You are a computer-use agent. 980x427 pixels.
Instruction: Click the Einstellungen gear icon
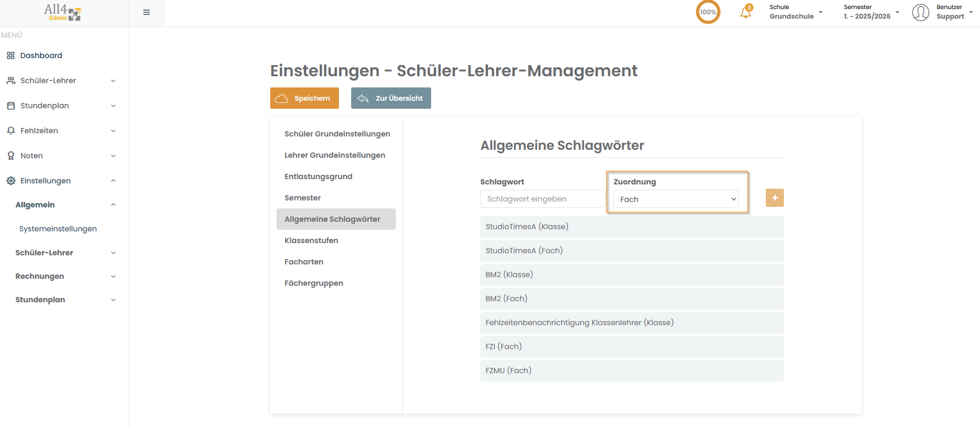[x=11, y=181]
